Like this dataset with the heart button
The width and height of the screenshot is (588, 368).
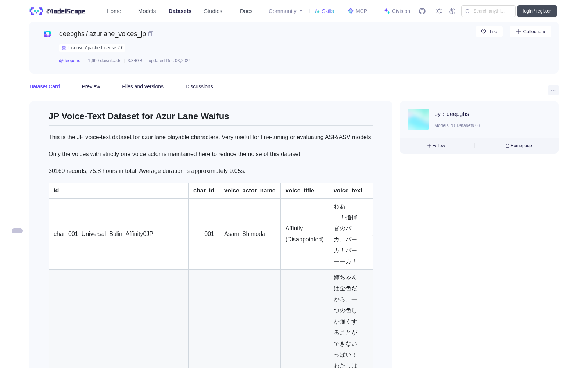pos(489,32)
